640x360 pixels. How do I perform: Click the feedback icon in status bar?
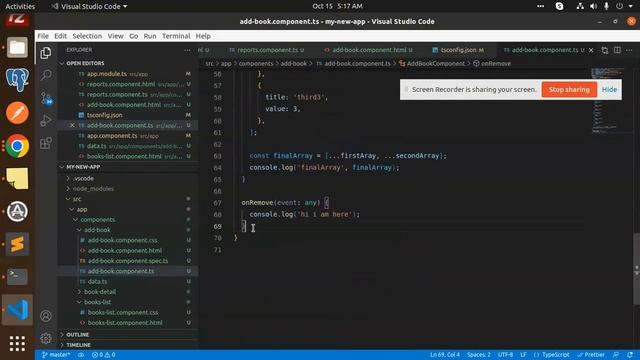616,355
